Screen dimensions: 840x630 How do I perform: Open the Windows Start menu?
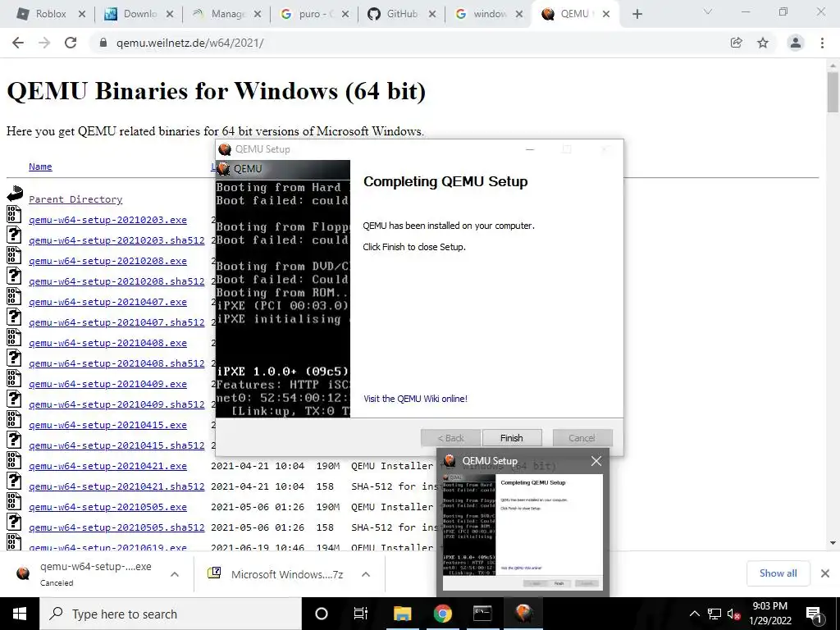tap(20, 614)
